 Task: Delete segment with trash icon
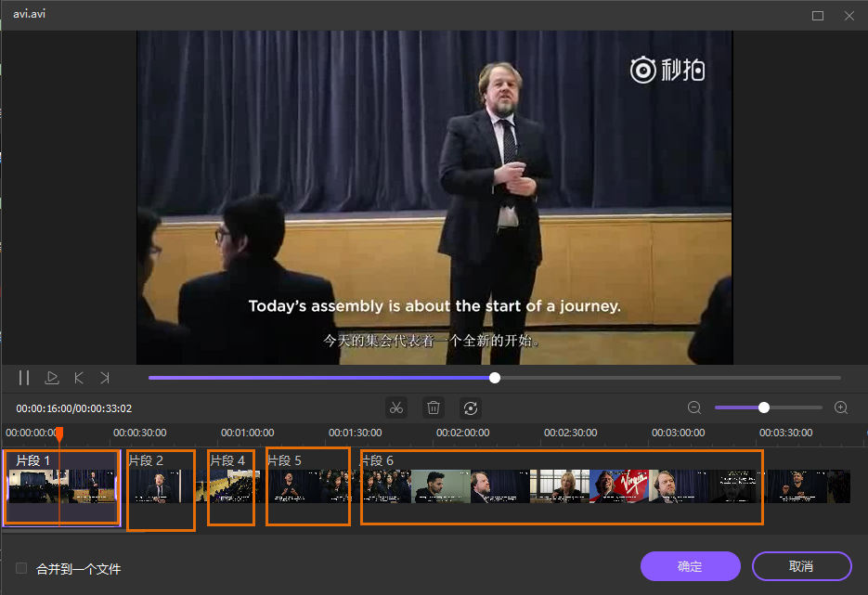[433, 407]
